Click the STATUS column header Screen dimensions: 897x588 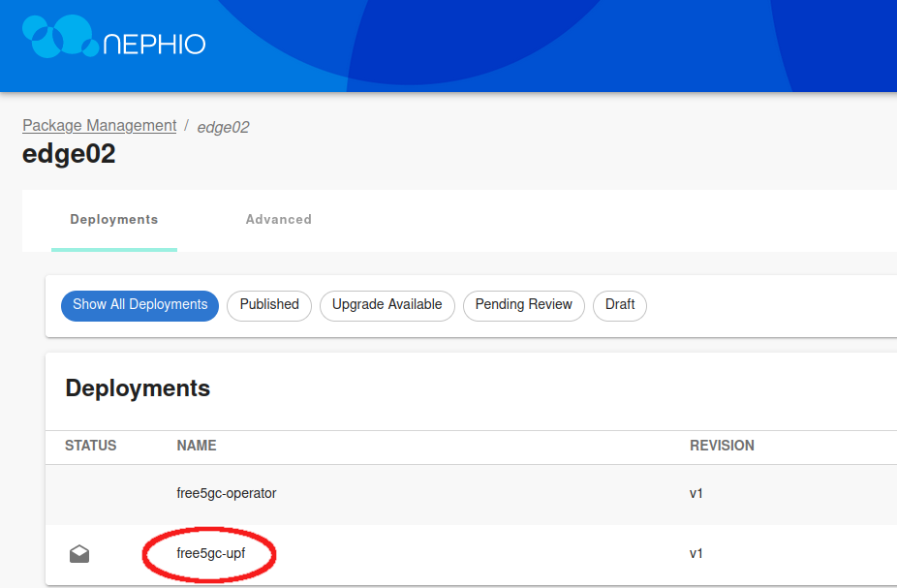[90, 446]
